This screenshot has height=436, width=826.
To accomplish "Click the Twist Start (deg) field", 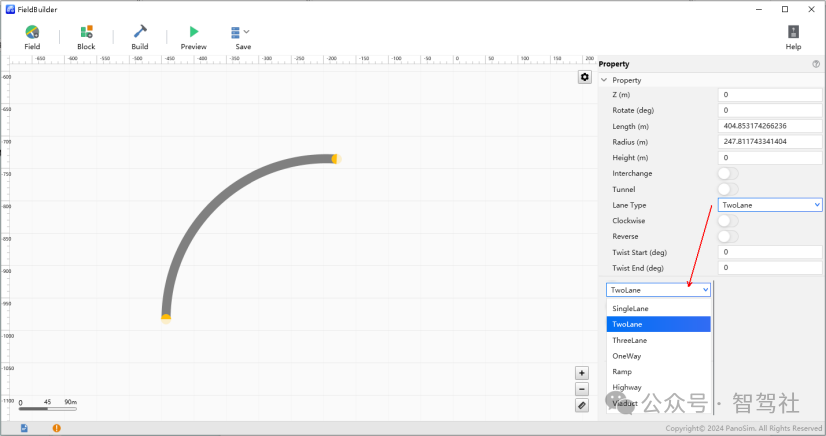I will click(770, 252).
